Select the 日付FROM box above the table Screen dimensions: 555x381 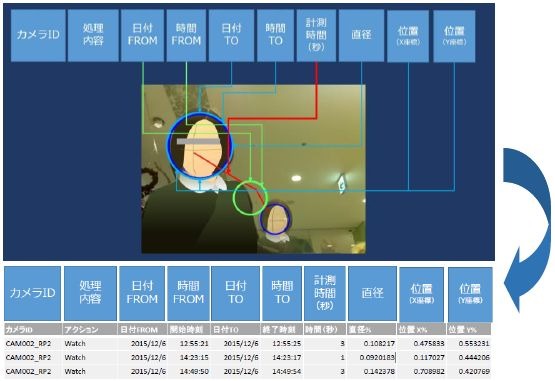point(142,294)
